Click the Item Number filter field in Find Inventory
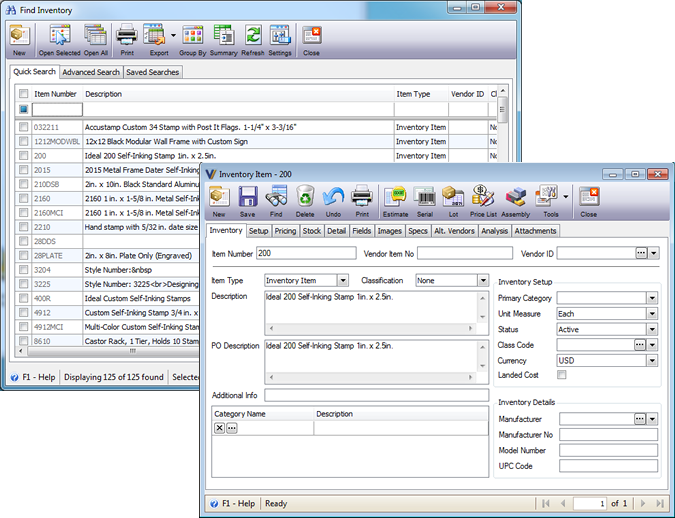Image resolution: width=675 pixels, height=518 pixels. click(57, 109)
